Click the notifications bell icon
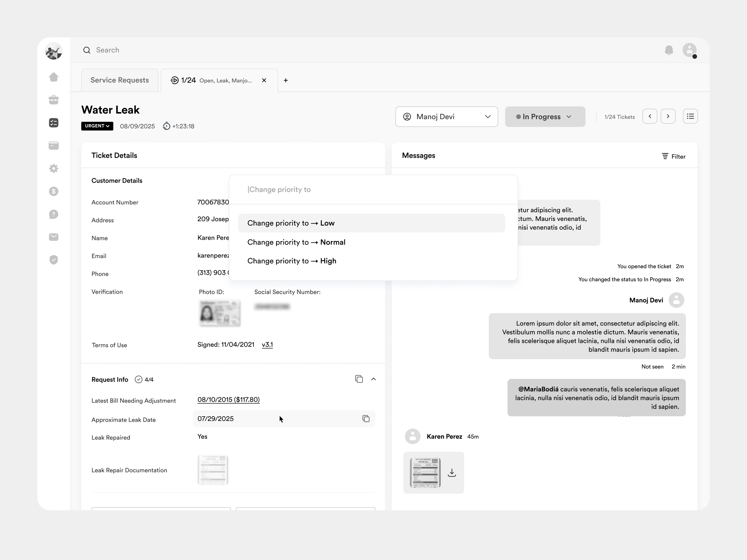 [x=669, y=50]
